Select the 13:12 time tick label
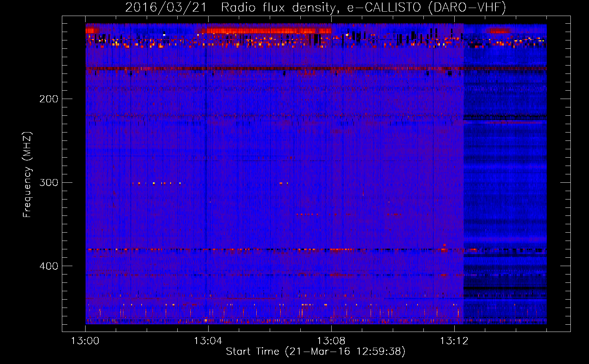This screenshot has width=589, height=364. (454, 341)
